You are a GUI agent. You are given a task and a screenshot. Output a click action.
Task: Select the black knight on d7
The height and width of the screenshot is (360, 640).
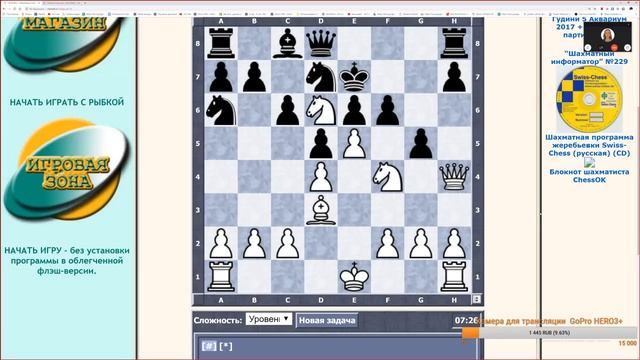click(321, 77)
